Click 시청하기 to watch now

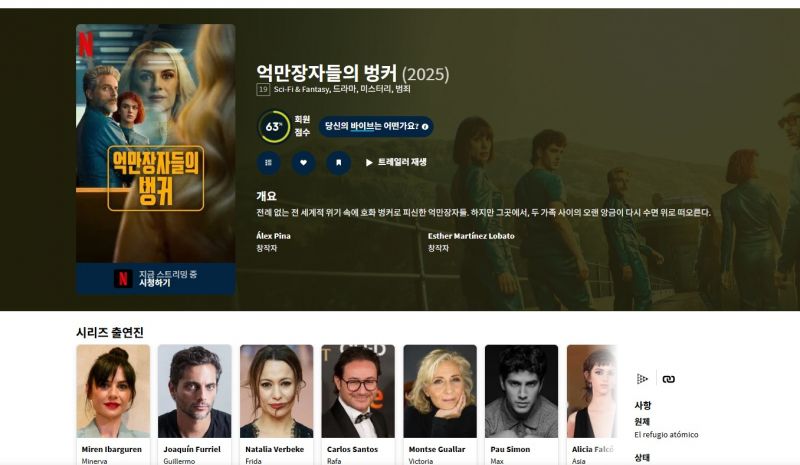(x=155, y=283)
